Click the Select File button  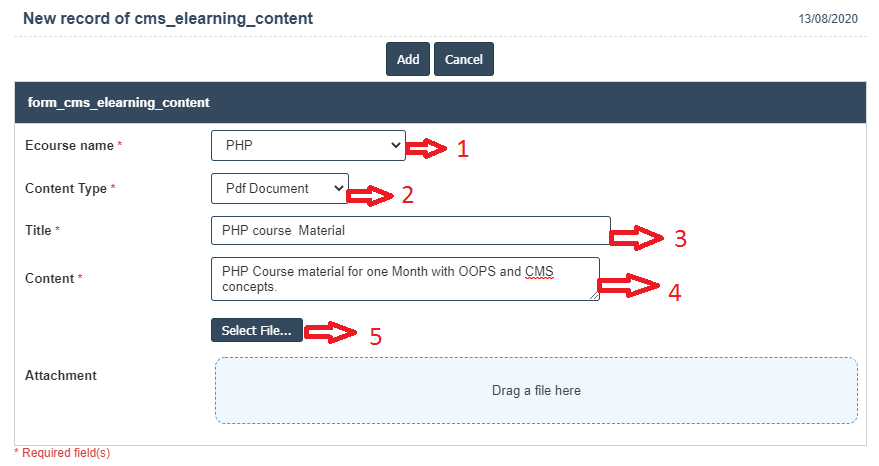(257, 331)
